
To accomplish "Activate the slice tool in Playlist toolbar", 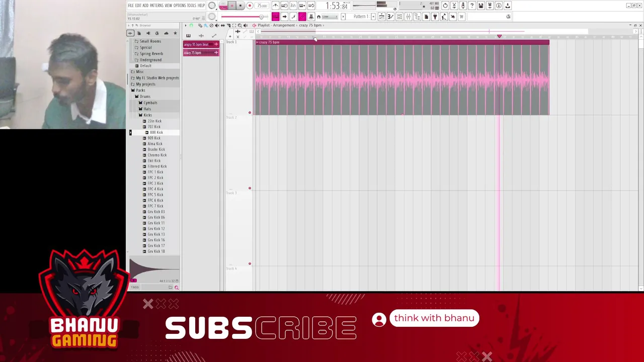I will [x=228, y=25].
